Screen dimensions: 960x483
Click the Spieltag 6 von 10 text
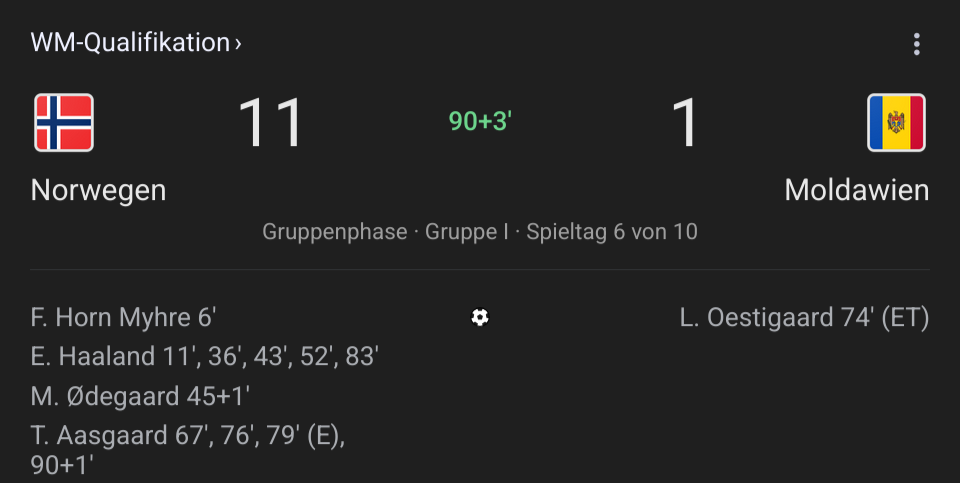pos(612,231)
